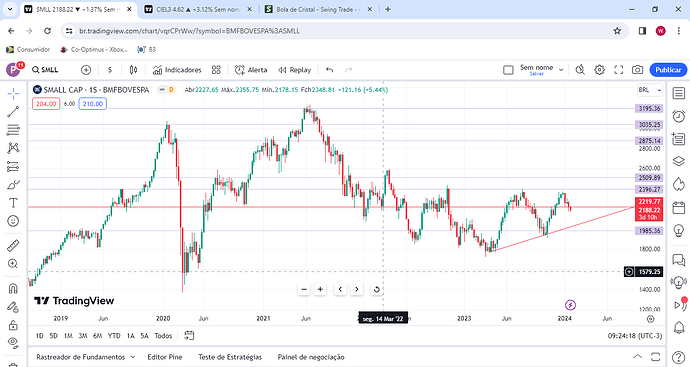Start bar Replay mode
690x367 pixels.
[x=295, y=70]
